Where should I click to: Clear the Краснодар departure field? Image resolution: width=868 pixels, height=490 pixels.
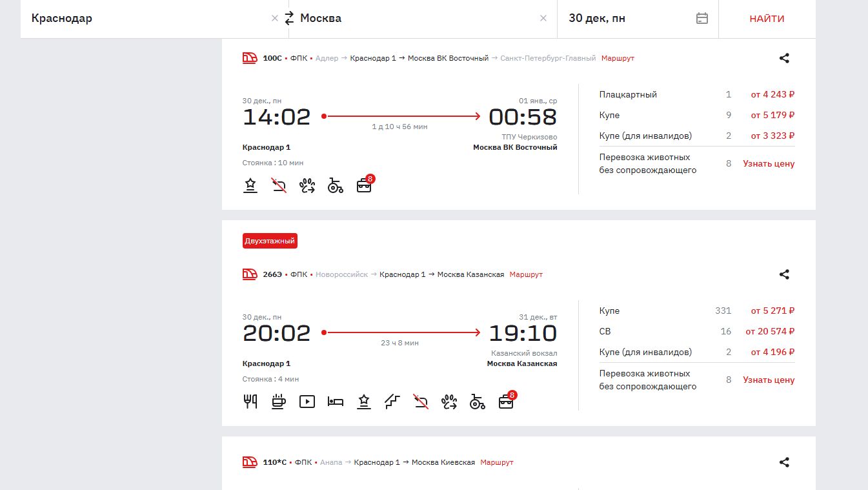[275, 18]
